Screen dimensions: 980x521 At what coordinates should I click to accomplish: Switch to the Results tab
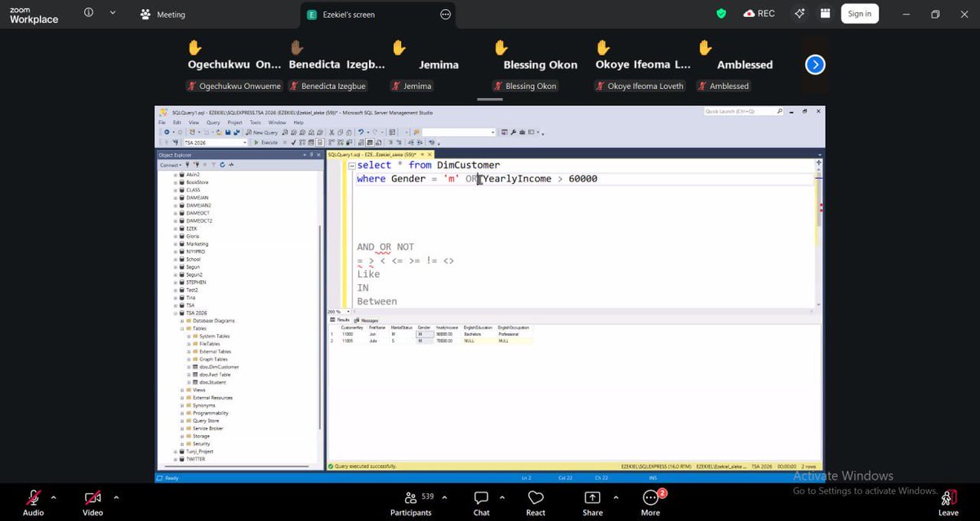click(x=341, y=320)
